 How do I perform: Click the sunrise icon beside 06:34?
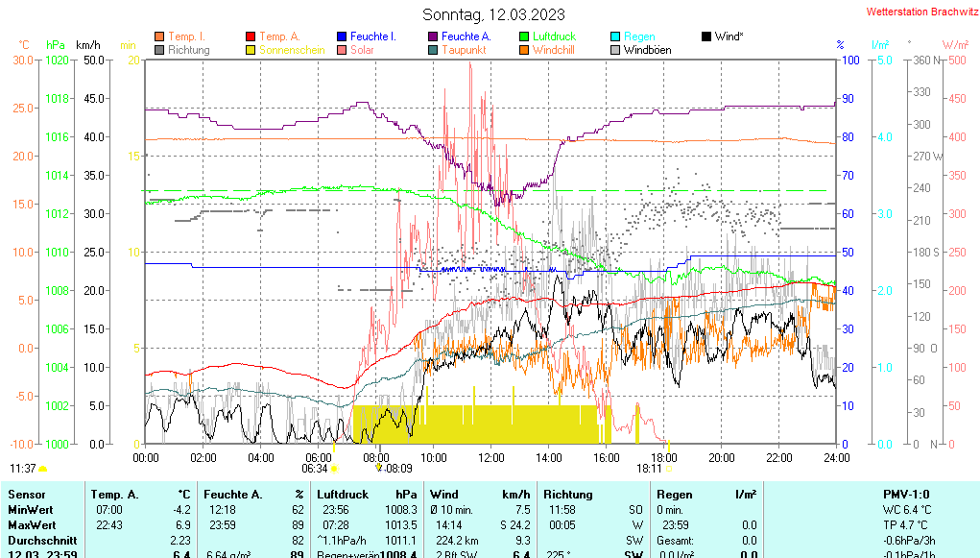(335, 469)
